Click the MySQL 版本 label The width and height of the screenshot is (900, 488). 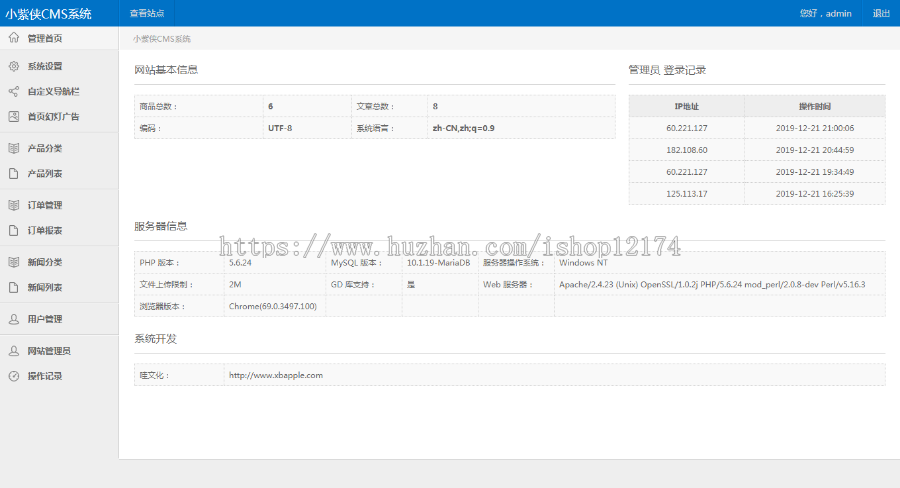(356, 262)
